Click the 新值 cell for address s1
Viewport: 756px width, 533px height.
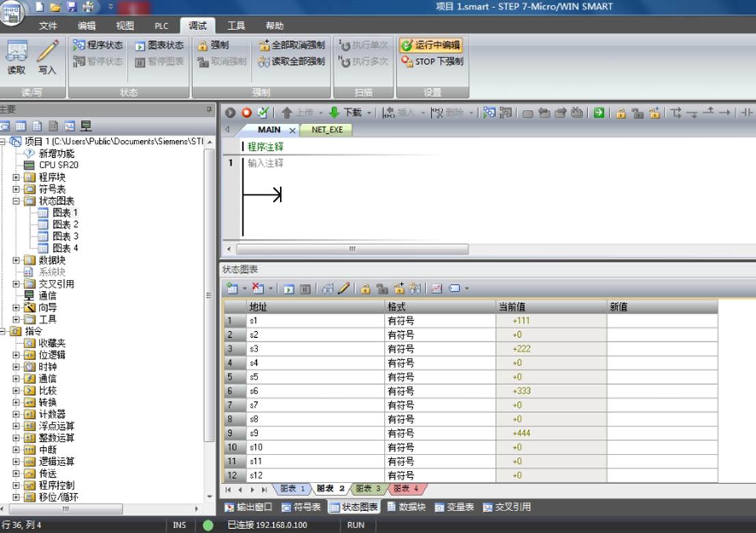(662, 321)
